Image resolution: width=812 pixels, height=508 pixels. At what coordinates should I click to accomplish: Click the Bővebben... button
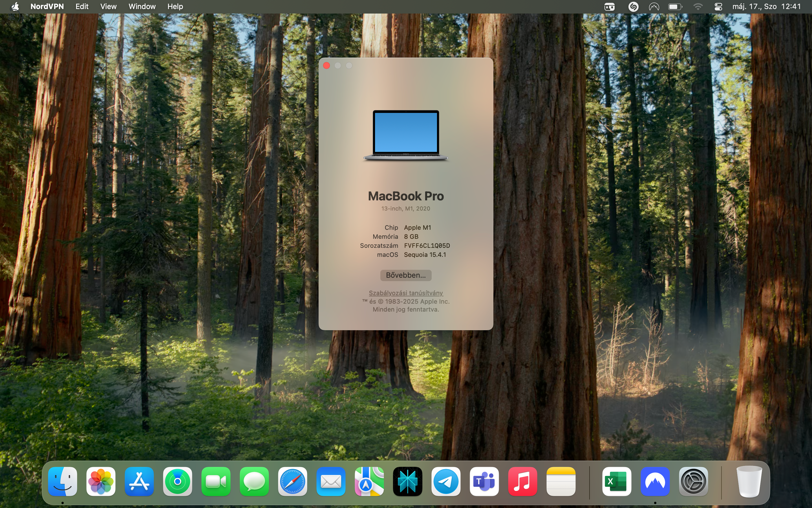(x=406, y=275)
